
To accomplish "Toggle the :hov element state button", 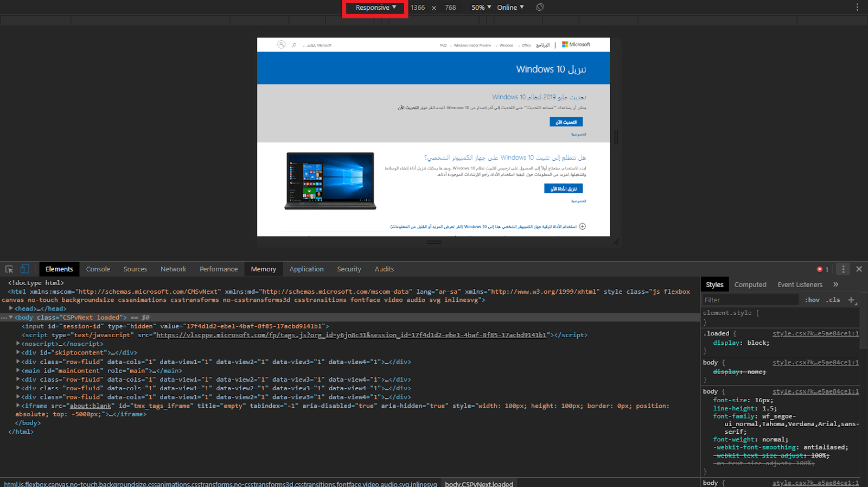I will pos(812,300).
